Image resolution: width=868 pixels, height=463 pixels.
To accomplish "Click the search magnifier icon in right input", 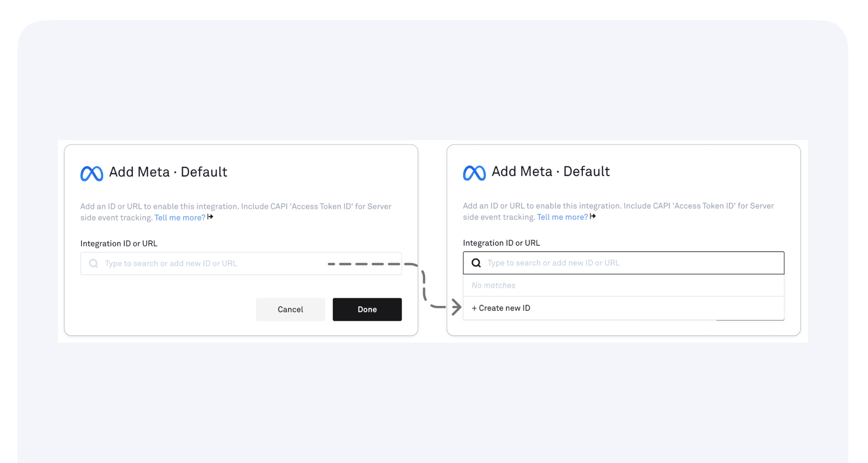I will click(x=475, y=262).
